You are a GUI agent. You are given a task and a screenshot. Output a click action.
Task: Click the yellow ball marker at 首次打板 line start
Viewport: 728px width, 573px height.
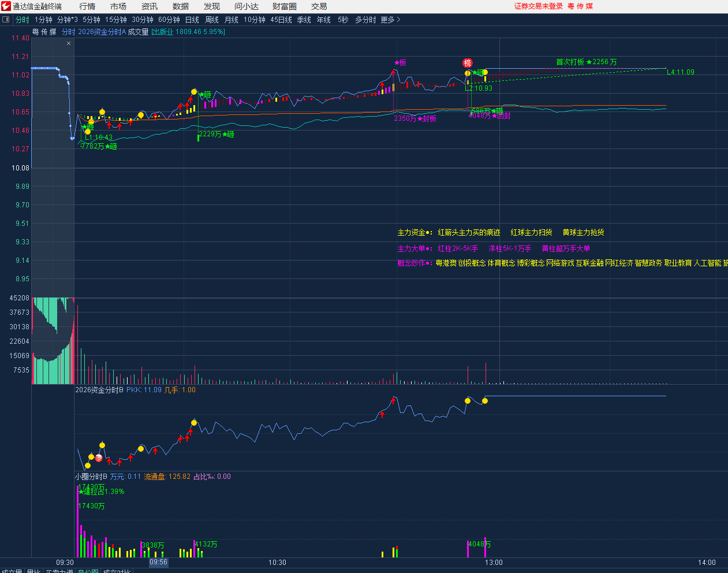pos(485,72)
